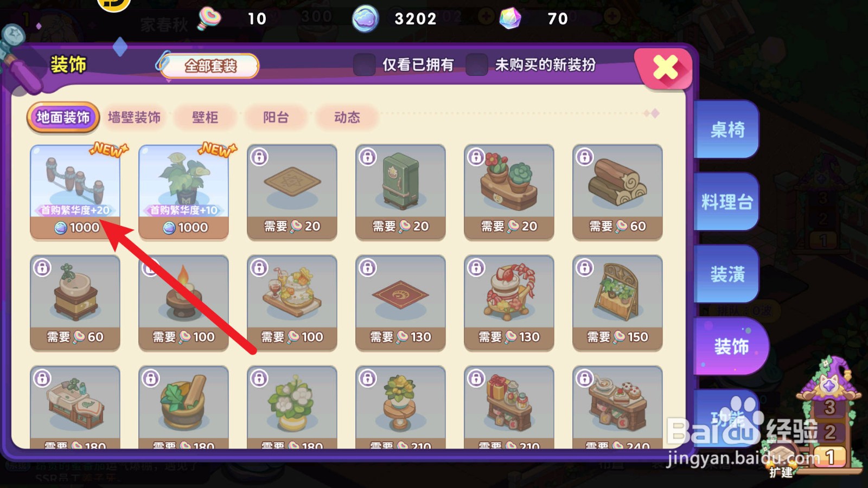Close the decoration shop panel
Image resolution: width=868 pixels, height=488 pixels.
(665, 68)
